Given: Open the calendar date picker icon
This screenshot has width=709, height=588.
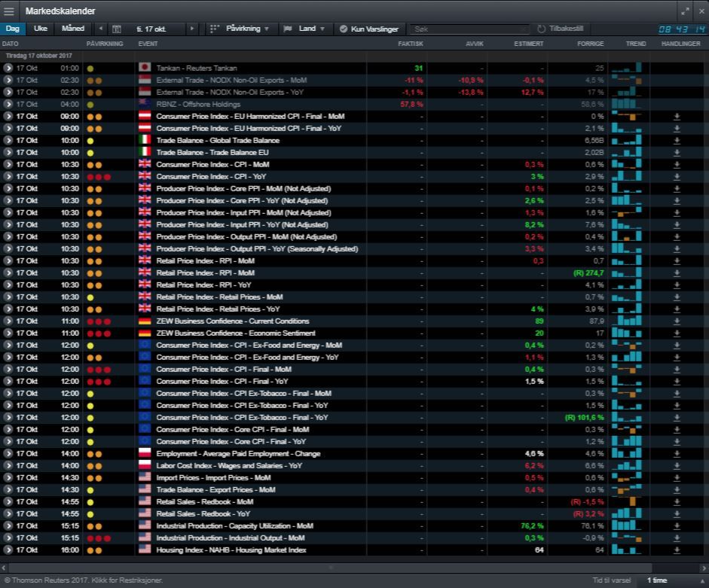Looking at the screenshot, I should point(116,29).
